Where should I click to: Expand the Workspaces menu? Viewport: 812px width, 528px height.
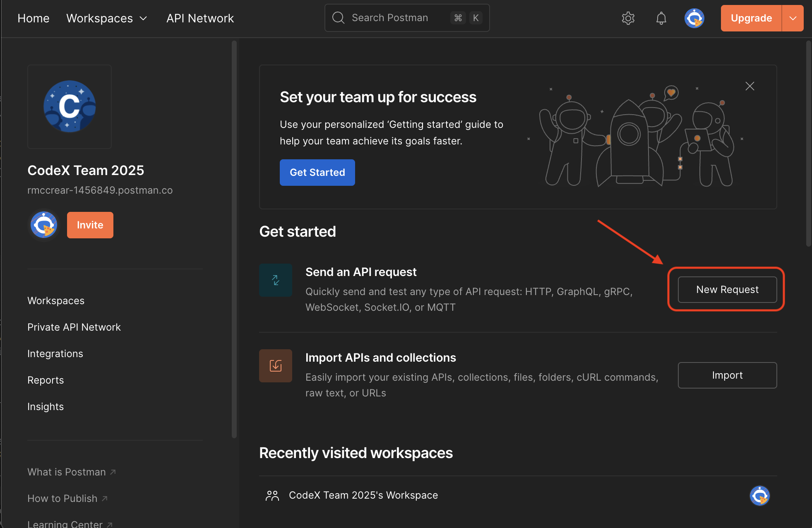(107, 18)
